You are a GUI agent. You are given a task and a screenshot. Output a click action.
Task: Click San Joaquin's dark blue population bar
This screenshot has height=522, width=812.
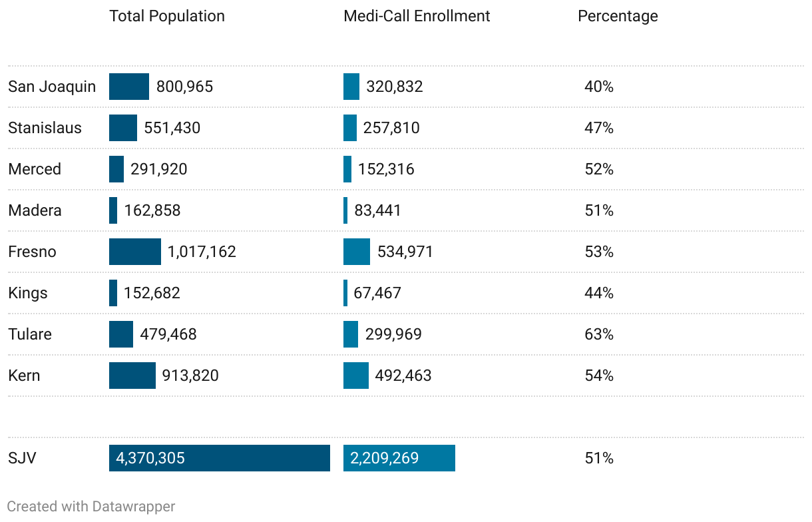tap(129, 87)
